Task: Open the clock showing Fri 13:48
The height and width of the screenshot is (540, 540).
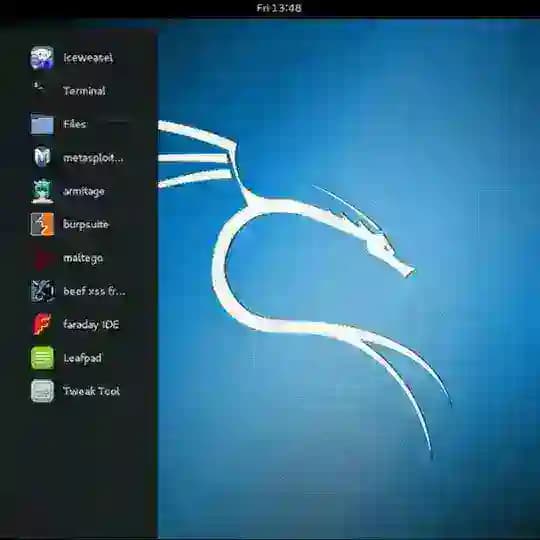Action: click(x=279, y=8)
